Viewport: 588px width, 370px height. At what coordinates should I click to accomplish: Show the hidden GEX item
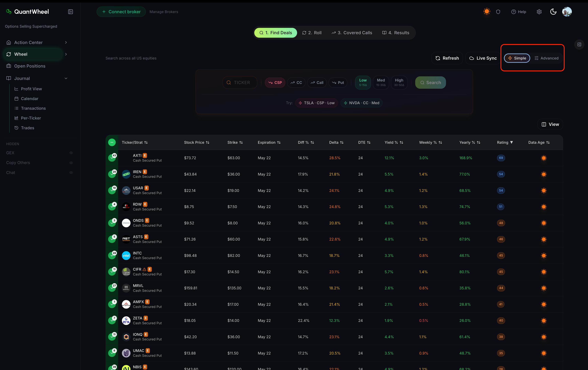coord(71,153)
